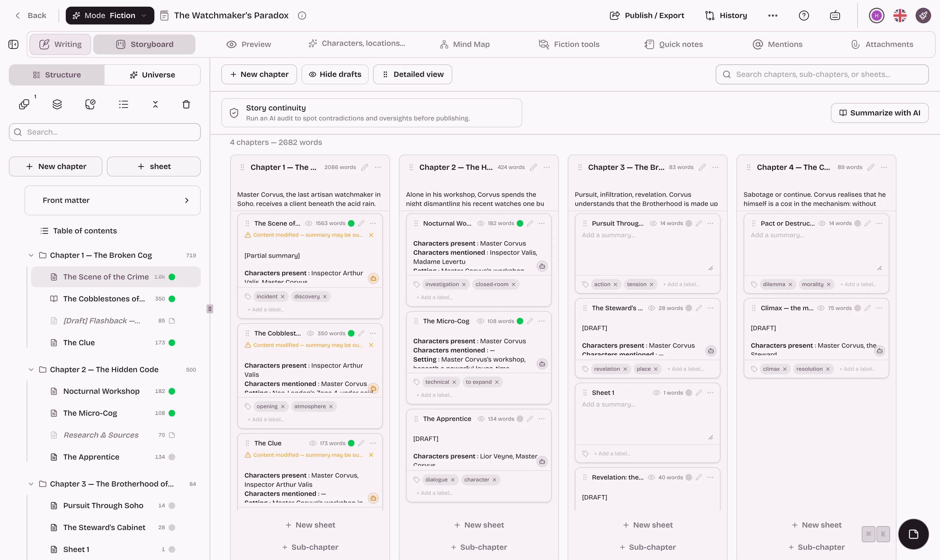This screenshot has height=560, width=940.
Task: Expand the Front matter section
Action: pyautogui.click(x=112, y=200)
